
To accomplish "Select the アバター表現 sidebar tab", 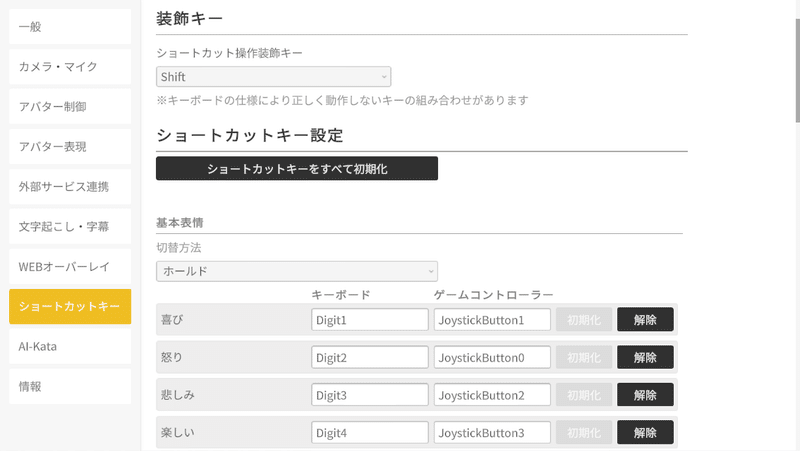I will coord(70,147).
